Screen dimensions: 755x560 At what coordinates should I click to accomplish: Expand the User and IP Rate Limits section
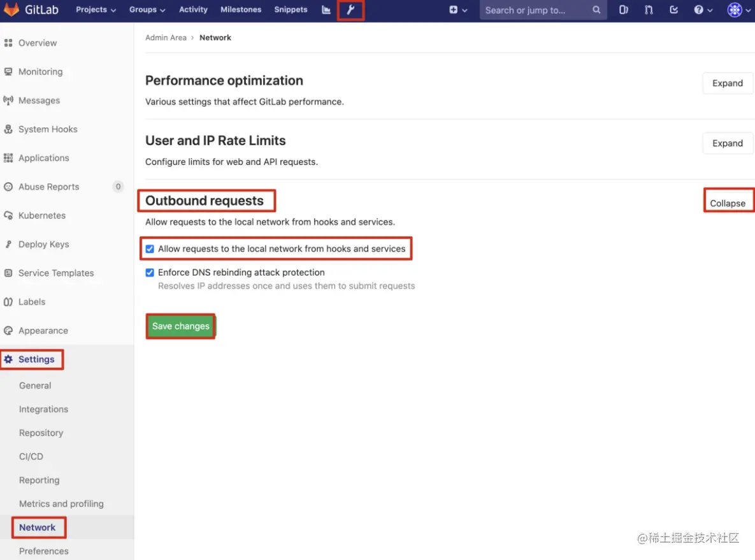tap(728, 143)
